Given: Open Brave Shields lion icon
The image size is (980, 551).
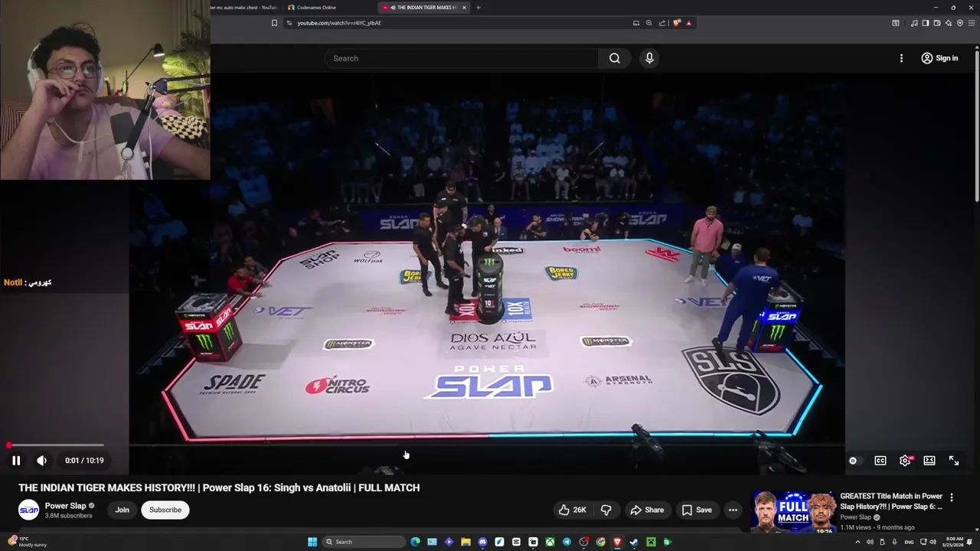Looking at the screenshot, I should pyautogui.click(x=677, y=23).
